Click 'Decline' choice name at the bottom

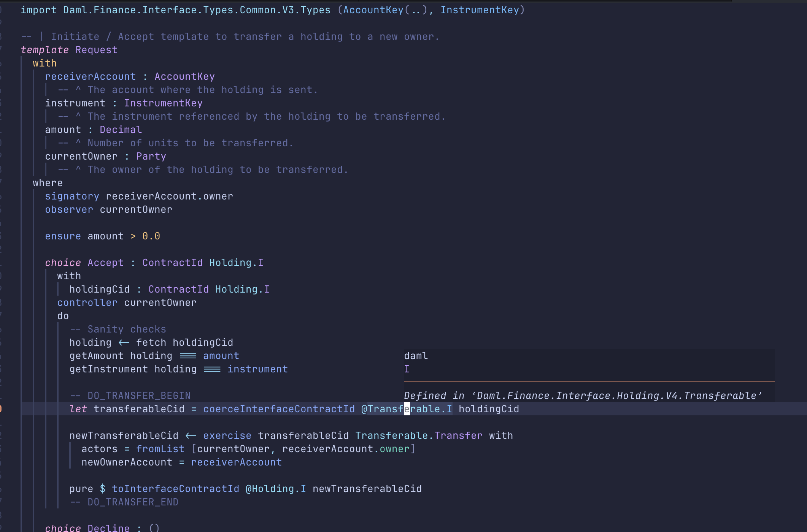pos(108,528)
